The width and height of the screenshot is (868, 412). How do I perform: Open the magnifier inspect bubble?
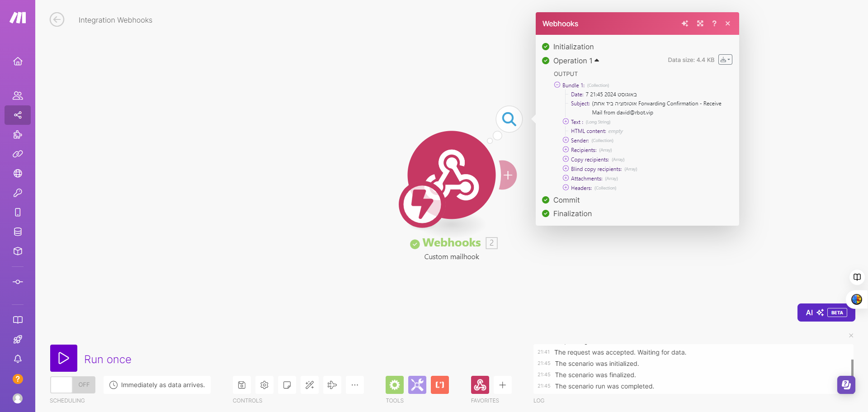(x=509, y=119)
